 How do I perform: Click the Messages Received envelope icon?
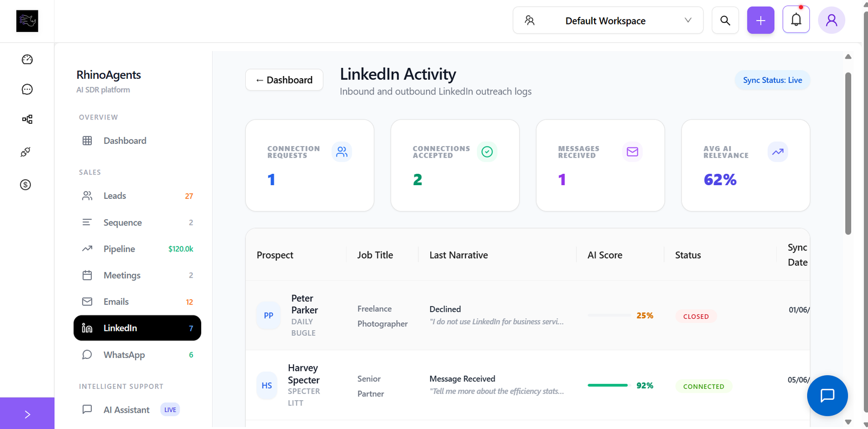coord(633,152)
